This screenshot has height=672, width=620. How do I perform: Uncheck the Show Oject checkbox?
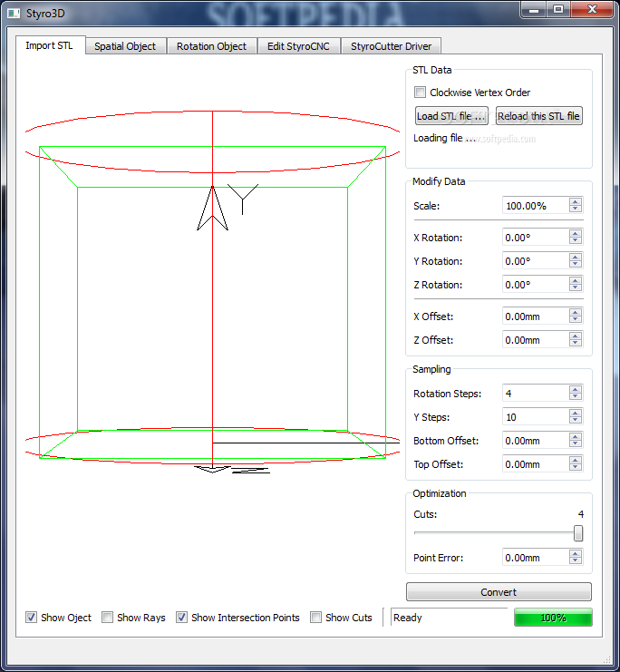[32, 618]
